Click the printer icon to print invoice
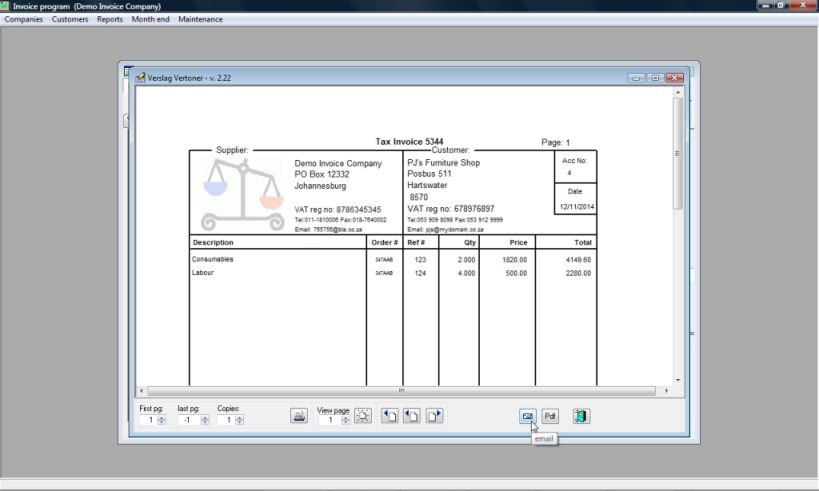Screen dimensions: 819x491 point(298,417)
